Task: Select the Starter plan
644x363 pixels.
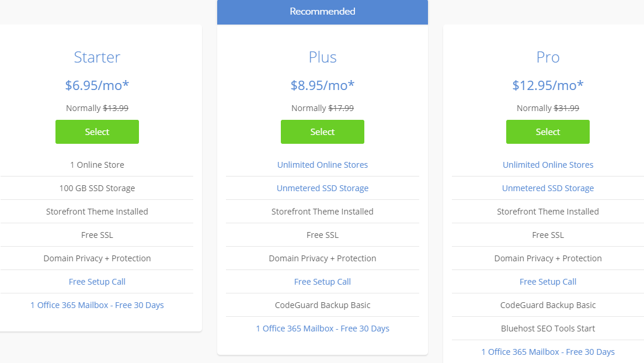Action: point(97,132)
